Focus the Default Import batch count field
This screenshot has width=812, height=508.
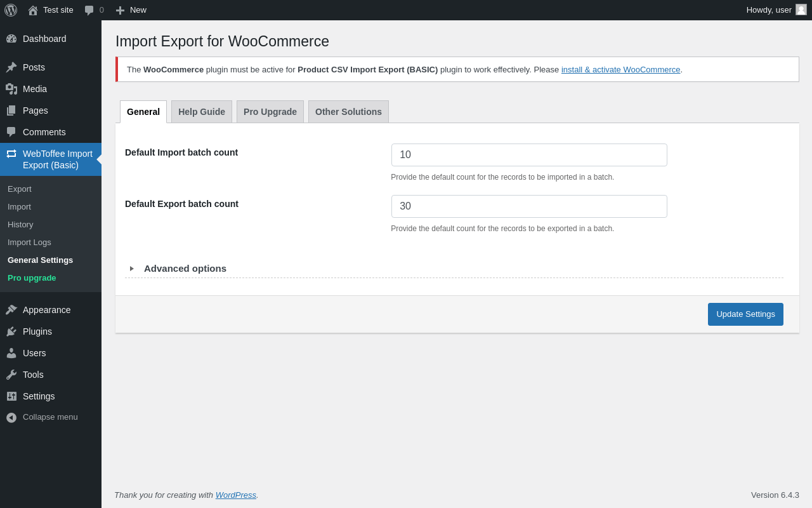tap(529, 155)
